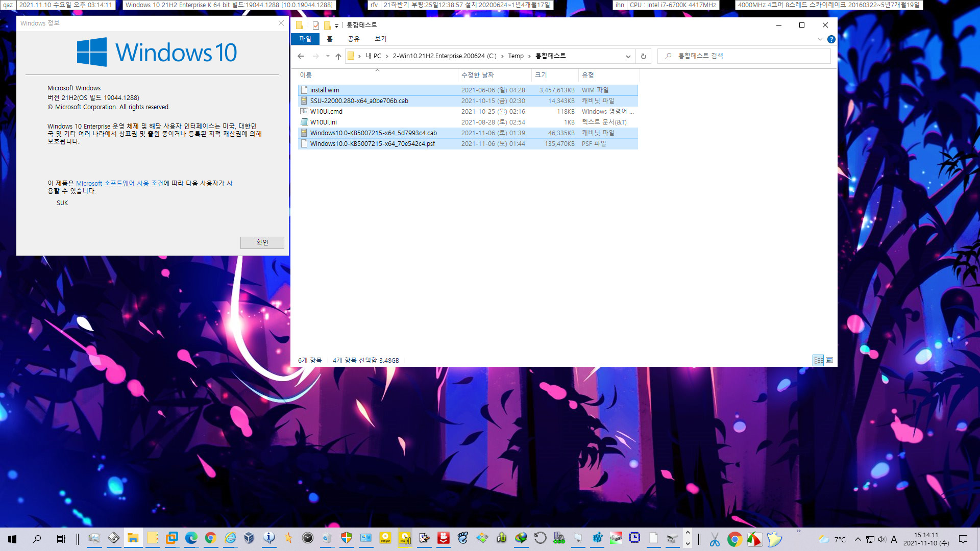Expand the chevron after 내 PC breadcrumb

point(387,56)
